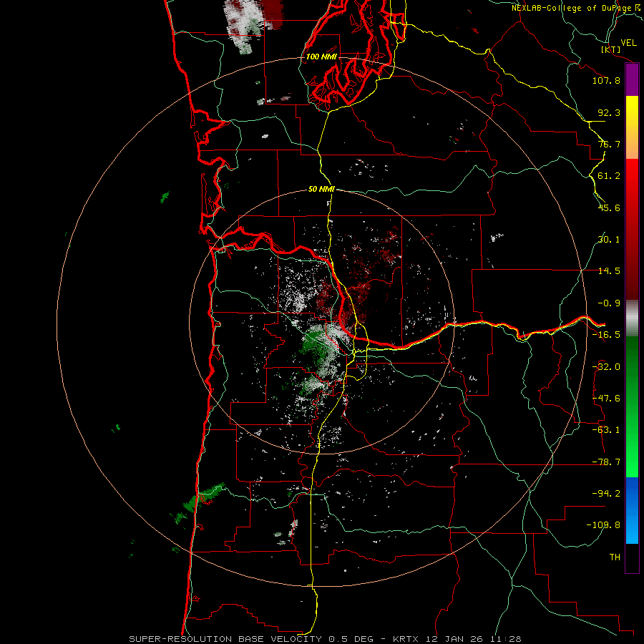644x644 pixels.
Task: Click the -109.8 value on velocity scale
Action: click(x=604, y=525)
